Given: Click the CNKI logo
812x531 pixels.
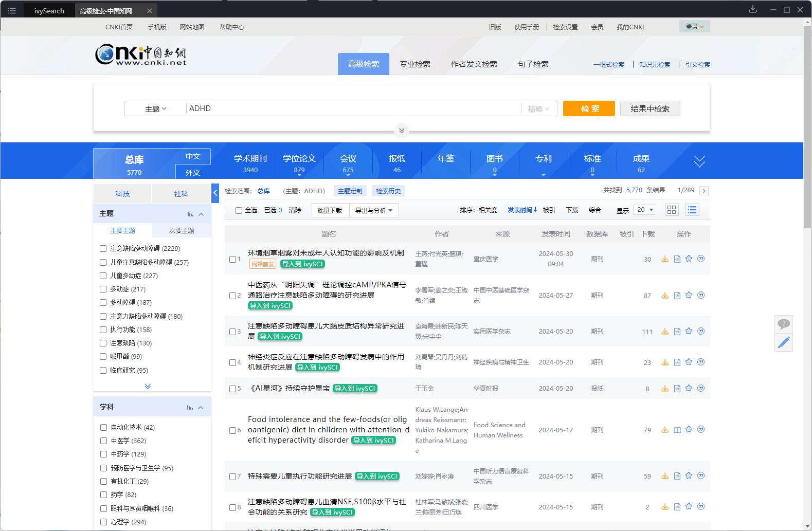Looking at the screenshot, I should pos(141,55).
